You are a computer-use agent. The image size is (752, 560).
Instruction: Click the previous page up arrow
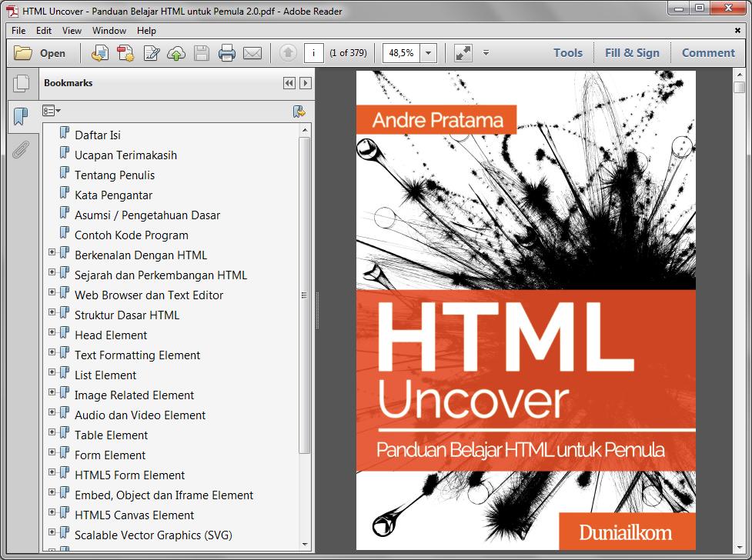coord(288,53)
